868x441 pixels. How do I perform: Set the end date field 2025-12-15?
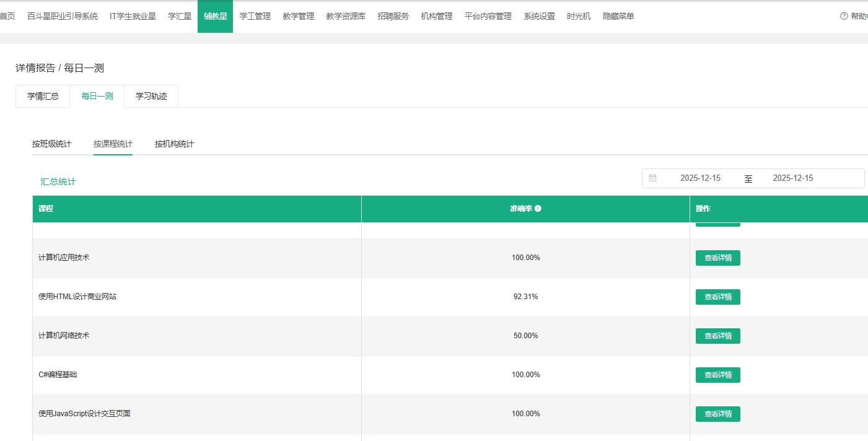click(792, 178)
